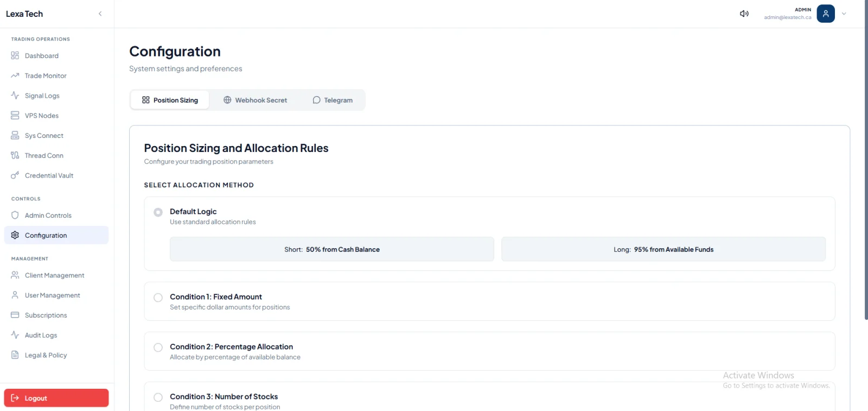Click the admin user avatar icon
The image size is (868, 411).
826,14
